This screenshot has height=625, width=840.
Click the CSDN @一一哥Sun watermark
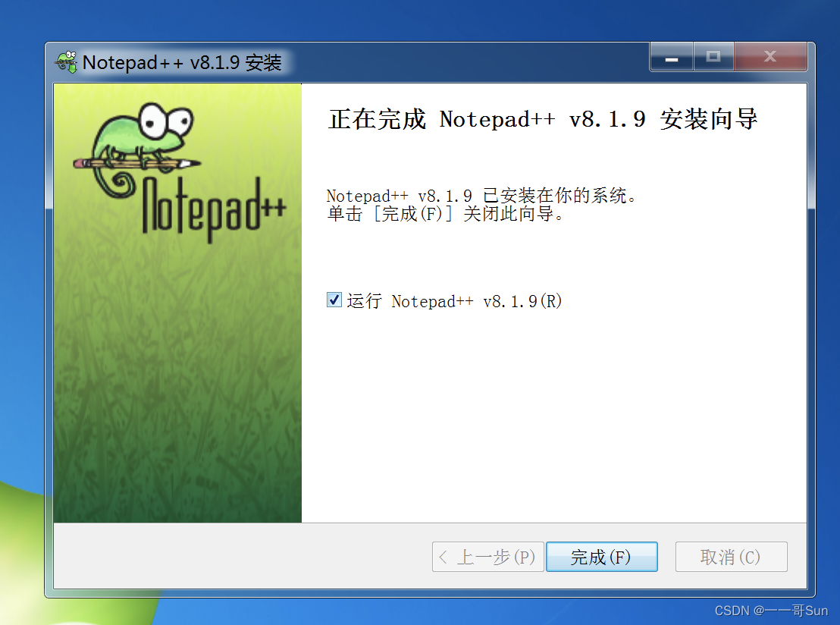click(x=771, y=611)
